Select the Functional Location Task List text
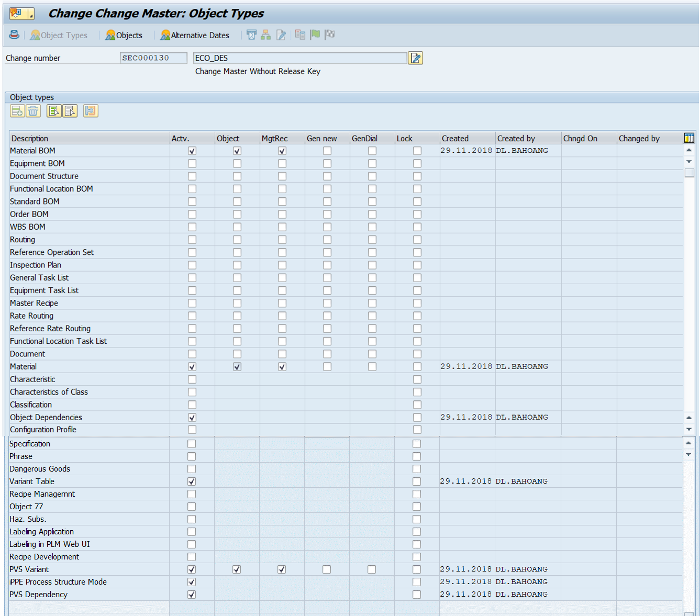The image size is (700, 616). tap(58, 341)
